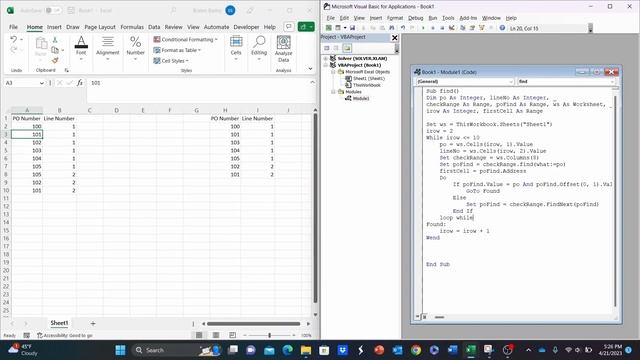The height and width of the screenshot is (360, 640).
Task: Open Conditional Formatting dropdown
Action: [185, 40]
